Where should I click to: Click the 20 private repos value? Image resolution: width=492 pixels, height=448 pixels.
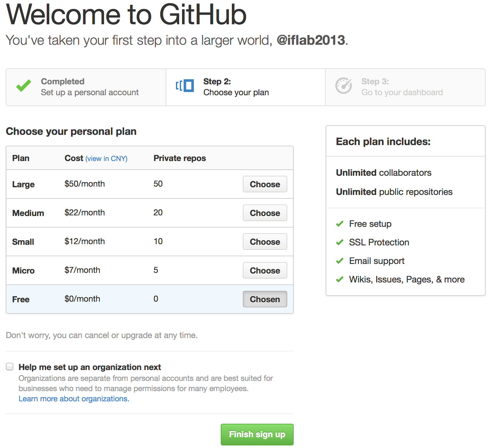click(x=158, y=212)
